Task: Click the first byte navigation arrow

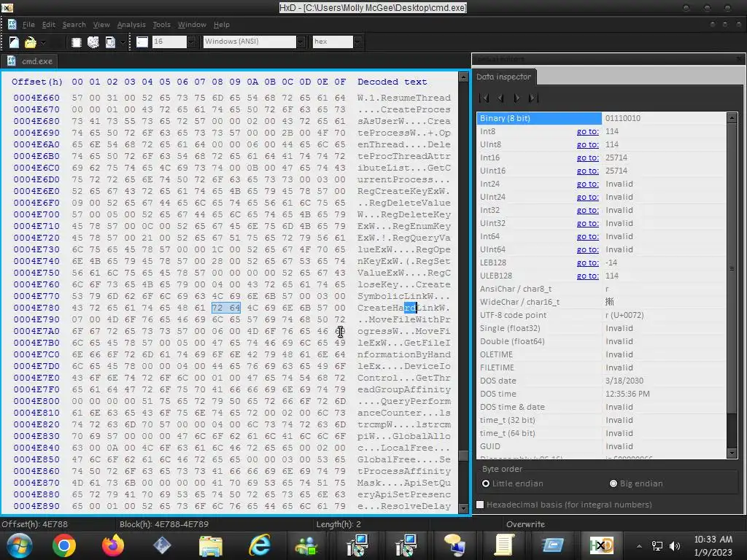Action: 484,98
